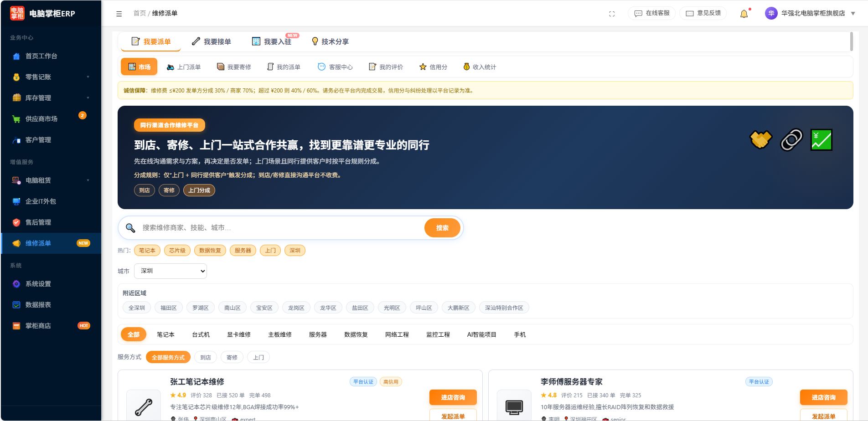Screen dimensions: 868x421
Task: Click the 首页 breadcrumb link
Action: coord(139,13)
